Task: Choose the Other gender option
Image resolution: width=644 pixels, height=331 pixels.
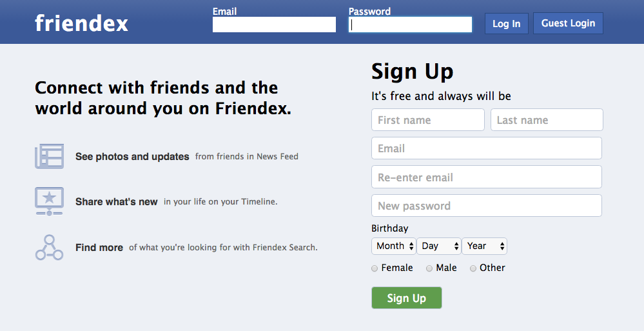Action: pyautogui.click(x=473, y=268)
